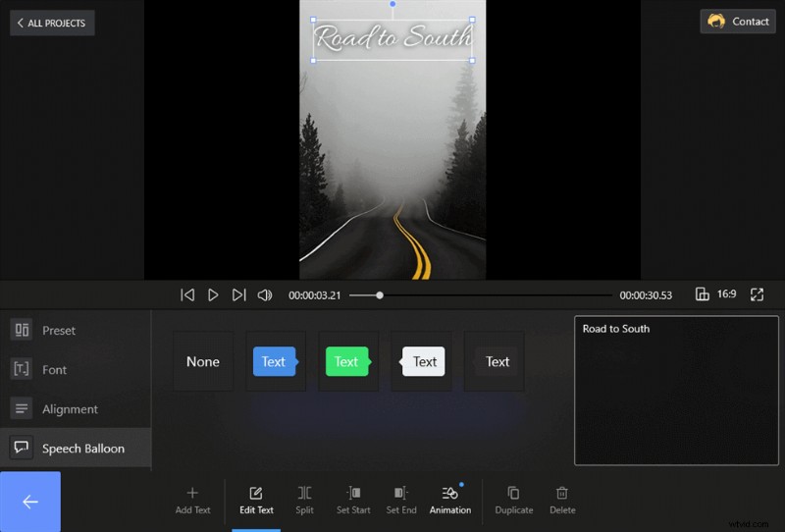
Task: Open the Font tab
Action: coord(76,370)
